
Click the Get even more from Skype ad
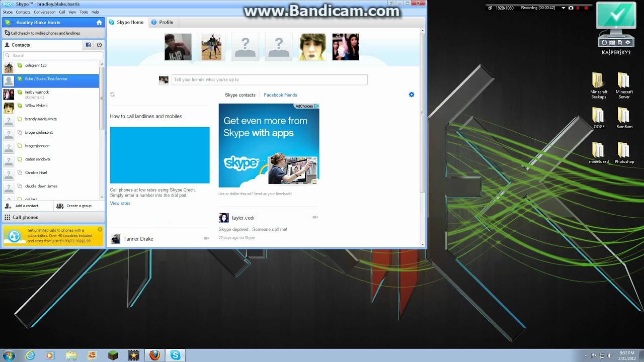click(x=269, y=145)
